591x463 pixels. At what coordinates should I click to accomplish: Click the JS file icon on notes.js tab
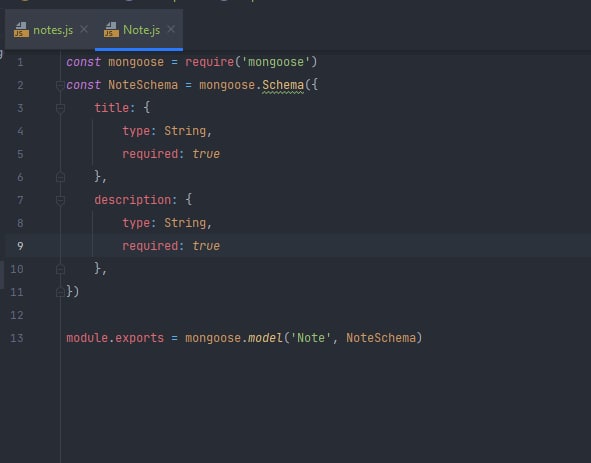(x=21, y=30)
